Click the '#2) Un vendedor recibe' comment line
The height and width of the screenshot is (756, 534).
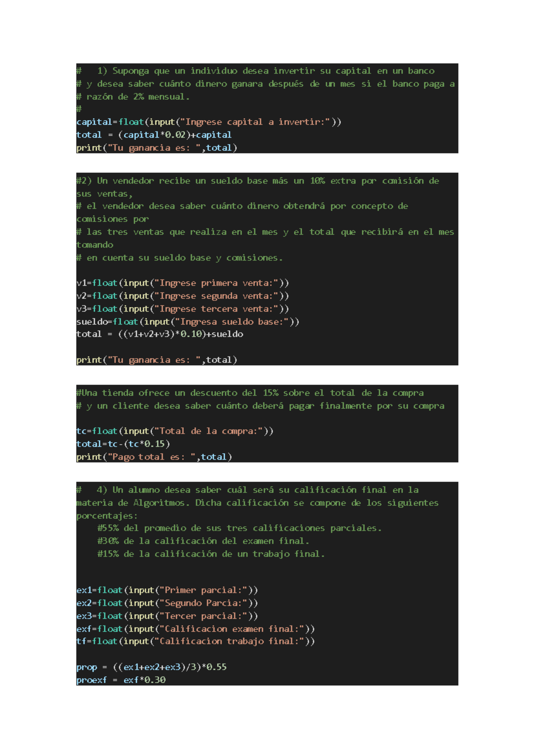pos(257,181)
